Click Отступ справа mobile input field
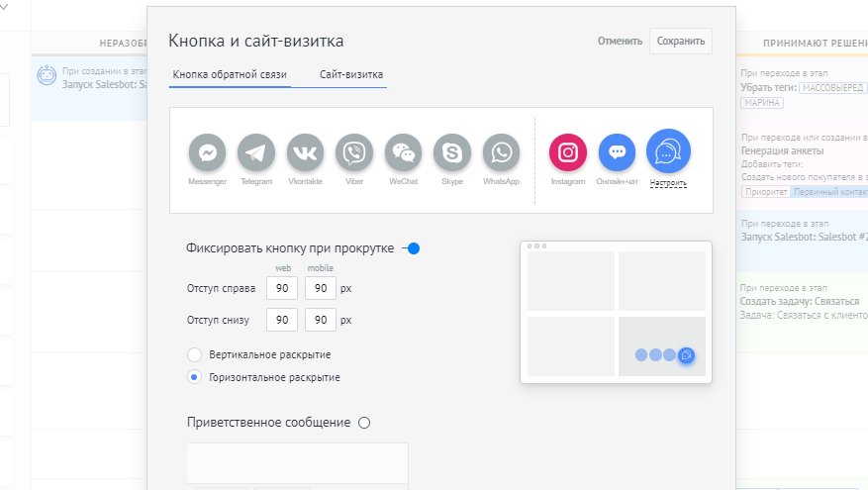 click(x=321, y=288)
